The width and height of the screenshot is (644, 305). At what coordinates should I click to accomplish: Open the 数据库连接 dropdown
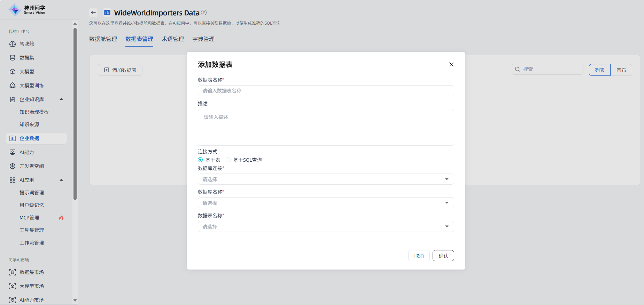pyautogui.click(x=326, y=179)
